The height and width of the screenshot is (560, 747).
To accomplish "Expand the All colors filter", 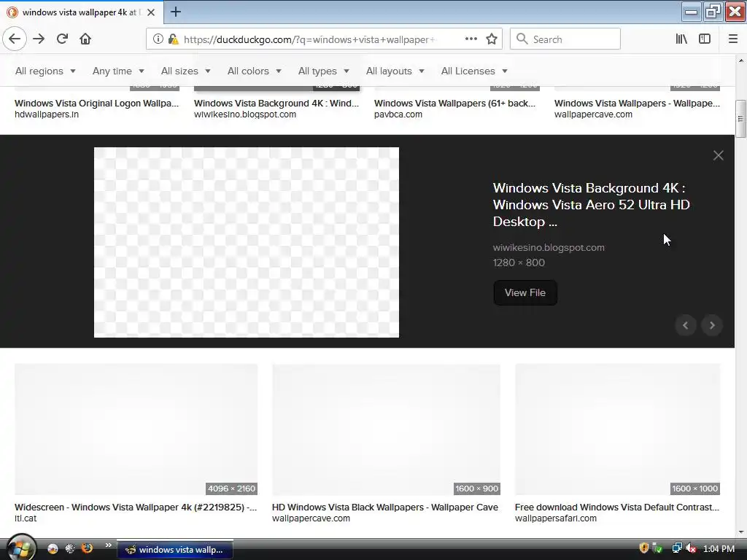I will pos(255,71).
